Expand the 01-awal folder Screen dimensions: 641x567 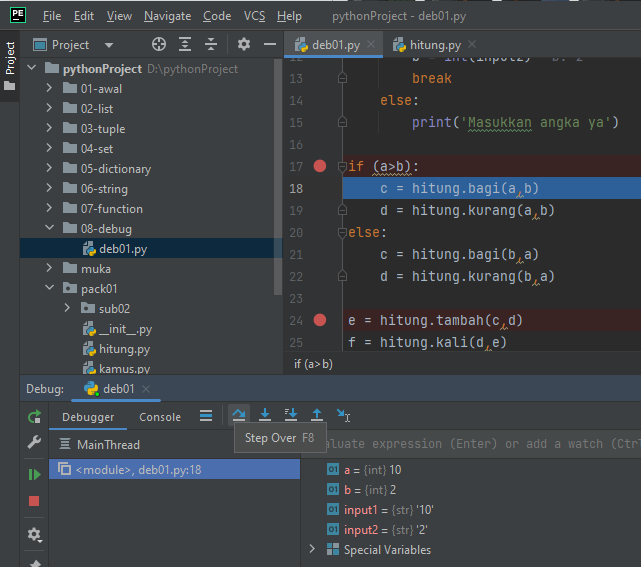coord(49,88)
